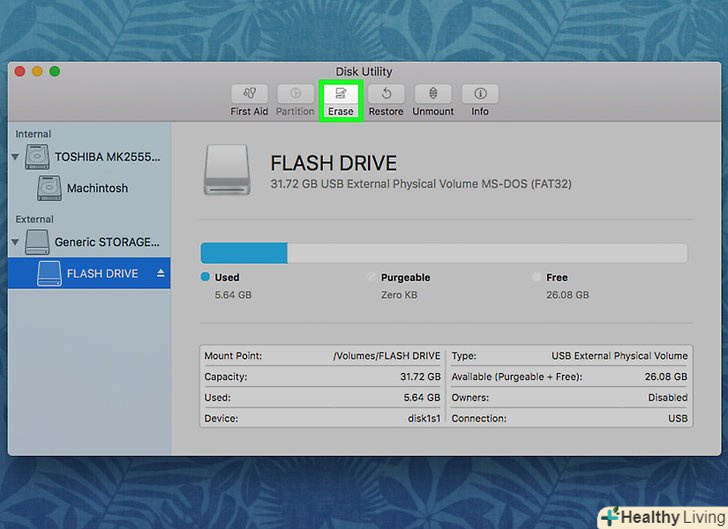The image size is (728, 529).
Task: Click the Restore toolbar icon
Action: point(385,94)
